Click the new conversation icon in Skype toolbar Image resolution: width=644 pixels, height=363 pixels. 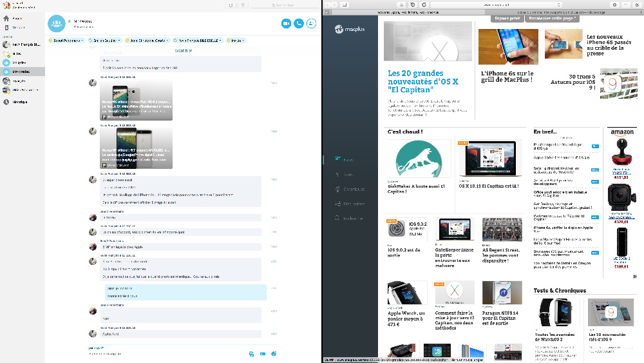(231, 5)
